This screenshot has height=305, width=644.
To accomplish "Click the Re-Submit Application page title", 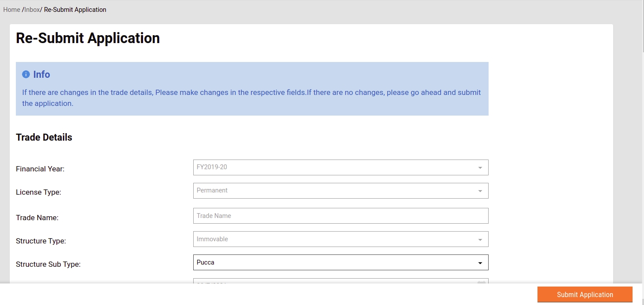I will coord(88,38).
